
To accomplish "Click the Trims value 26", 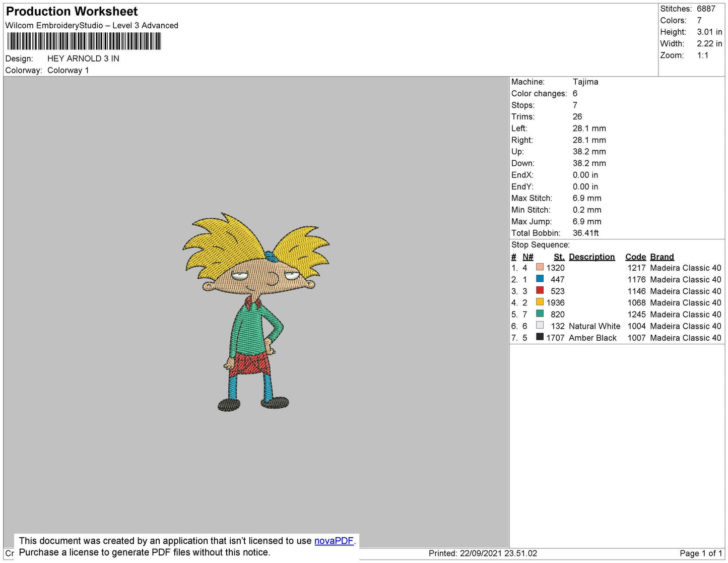I will pyautogui.click(x=577, y=116).
